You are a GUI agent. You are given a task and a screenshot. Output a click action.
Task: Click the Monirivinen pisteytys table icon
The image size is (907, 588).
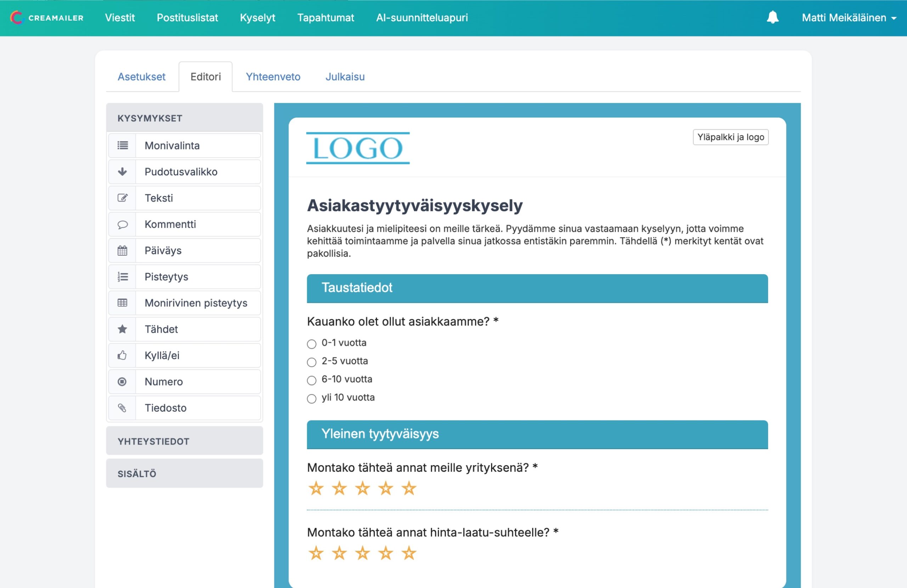tap(122, 303)
